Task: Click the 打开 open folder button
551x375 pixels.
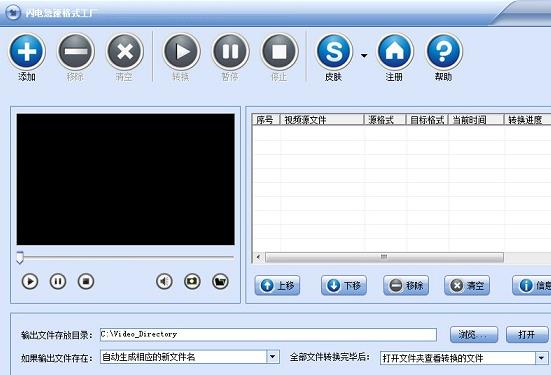Action: point(527,335)
